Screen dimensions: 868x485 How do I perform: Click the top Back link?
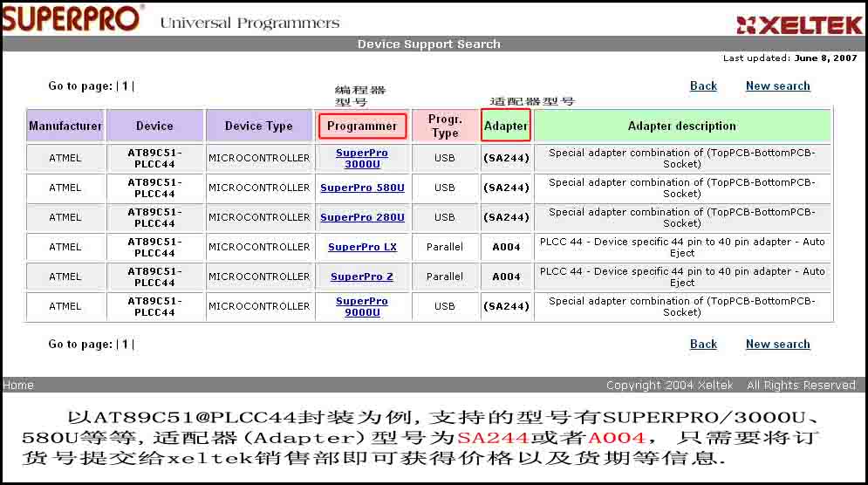(704, 85)
